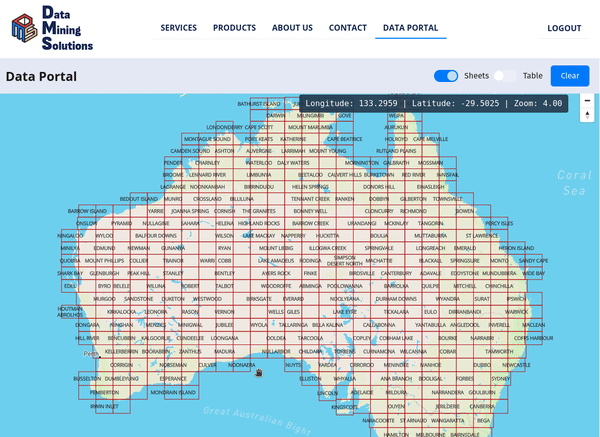Toggle the Sheets switch off

(x=446, y=76)
